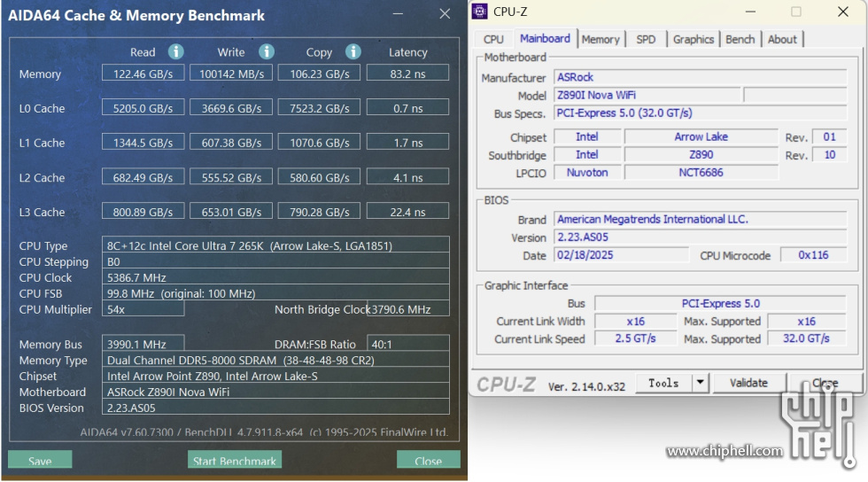Click the CPU Microcode 0x116 field
Image resolution: width=868 pixels, height=482 pixels.
(813, 254)
